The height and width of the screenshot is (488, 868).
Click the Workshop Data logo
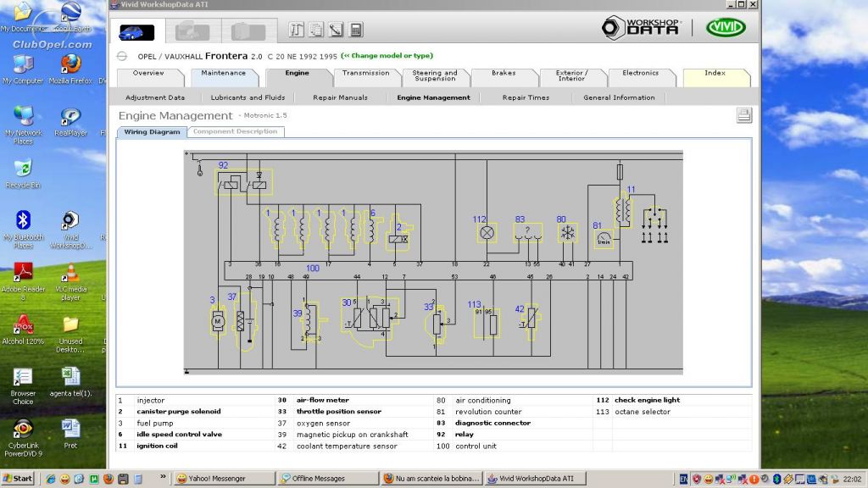(x=641, y=28)
